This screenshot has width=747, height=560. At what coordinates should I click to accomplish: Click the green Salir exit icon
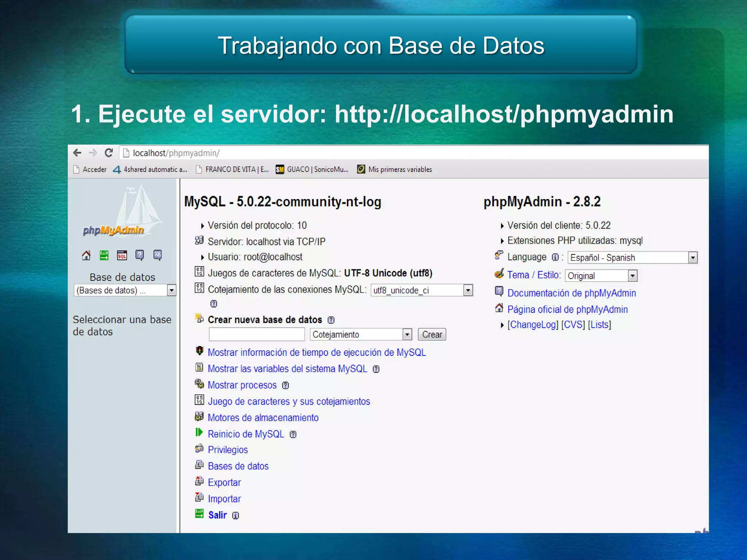tap(200, 514)
